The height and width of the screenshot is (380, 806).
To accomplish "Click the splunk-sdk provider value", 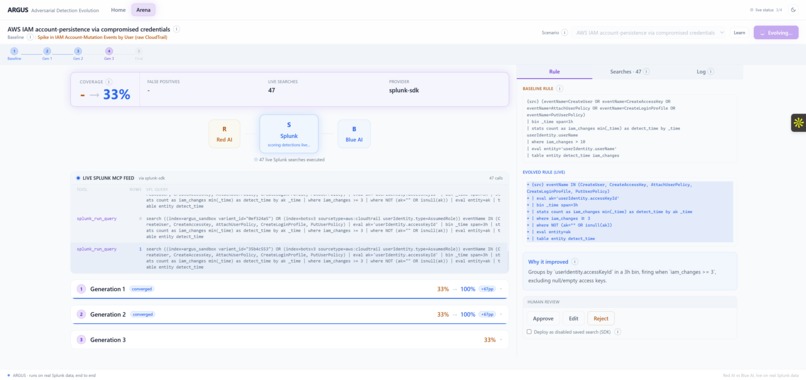I will pyautogui.click(x=405, y=91).
